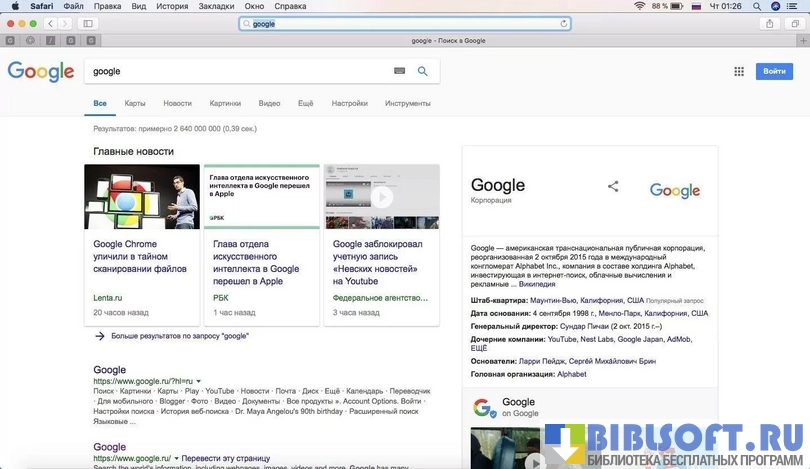The width and height of the screenshot is (810, 469).
Task: Open the on-screen keyboard input tool
Action: pyautogui.click(x=400, y=71)
